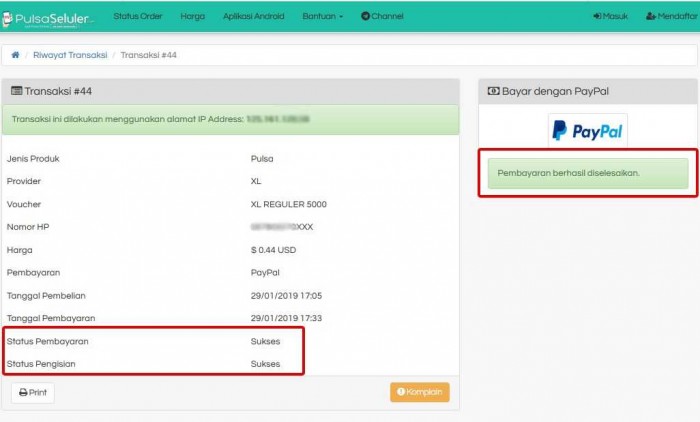Select purchase date 29/01/2019 17:05

pos(286,296)
